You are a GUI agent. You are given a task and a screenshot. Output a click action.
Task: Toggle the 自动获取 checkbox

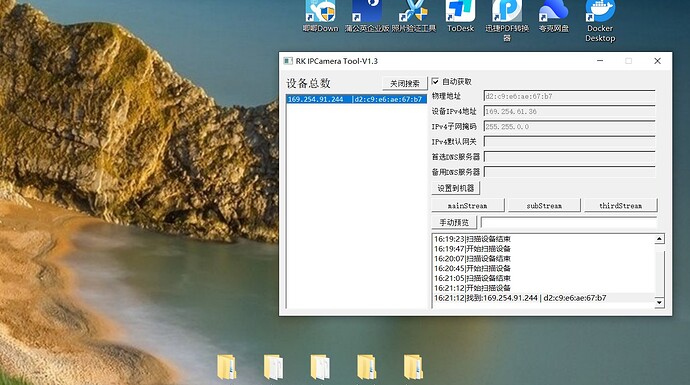435,81
